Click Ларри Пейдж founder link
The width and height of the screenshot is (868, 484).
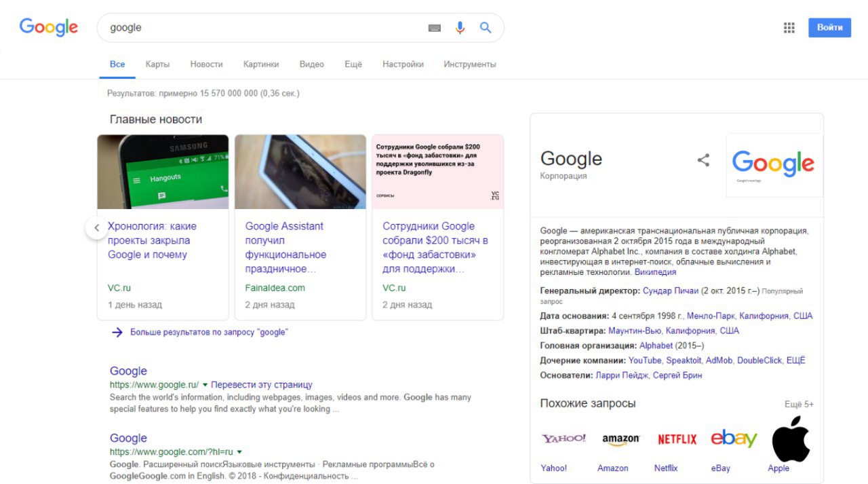pos(622,375)
